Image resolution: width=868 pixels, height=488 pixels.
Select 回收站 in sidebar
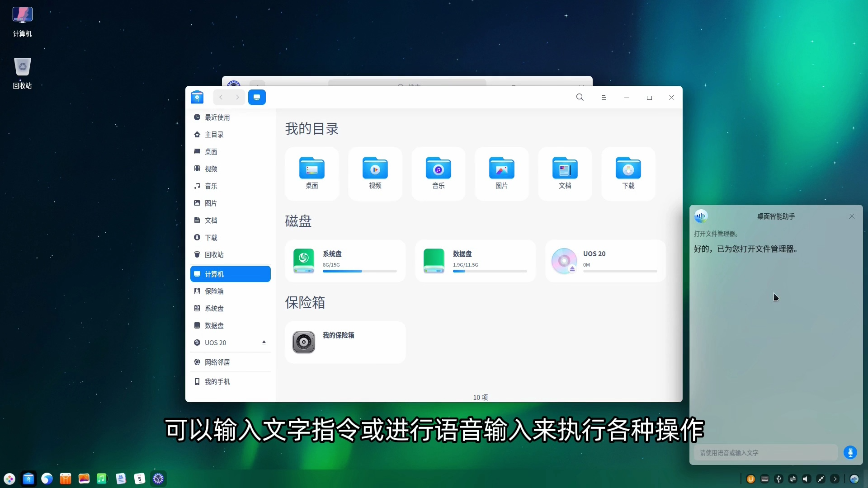click(x=231, y=254)
